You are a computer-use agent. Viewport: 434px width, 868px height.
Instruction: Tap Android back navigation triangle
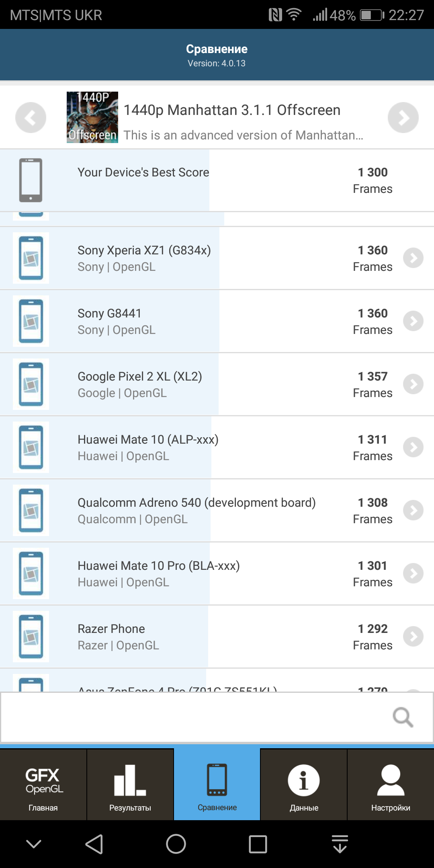[x=94, y=844]
